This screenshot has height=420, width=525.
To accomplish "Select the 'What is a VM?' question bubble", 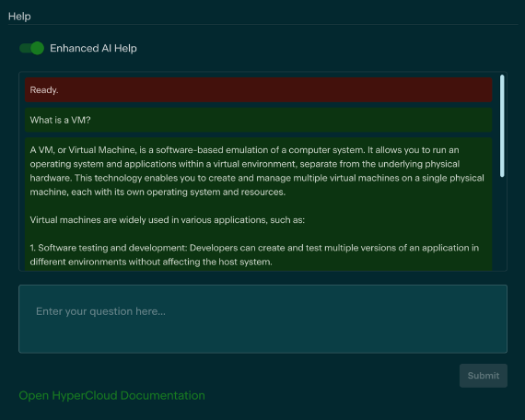I will 259,120.
